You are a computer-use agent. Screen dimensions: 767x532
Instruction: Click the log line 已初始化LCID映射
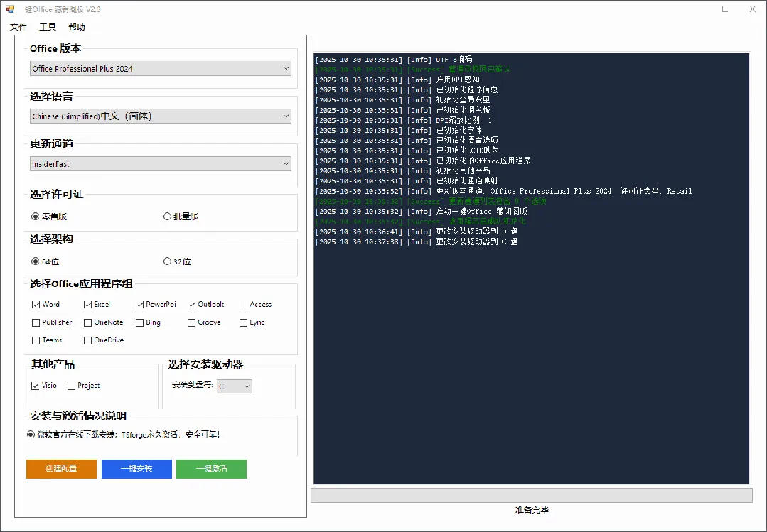[x=407, y=151]
